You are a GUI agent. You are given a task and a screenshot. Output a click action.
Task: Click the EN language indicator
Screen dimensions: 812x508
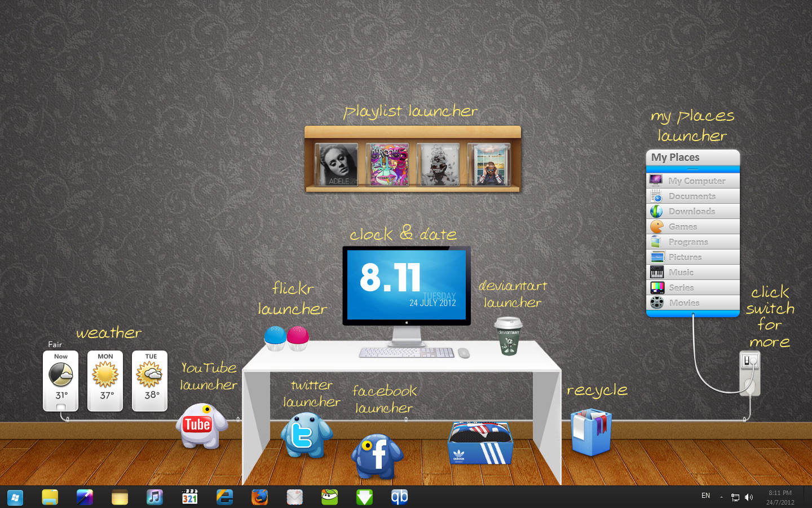[x=705, y=496]
